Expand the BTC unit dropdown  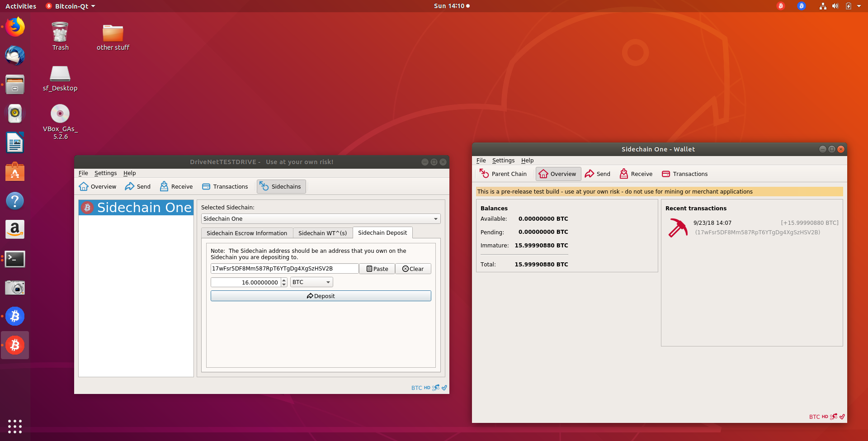pos(311,282)
